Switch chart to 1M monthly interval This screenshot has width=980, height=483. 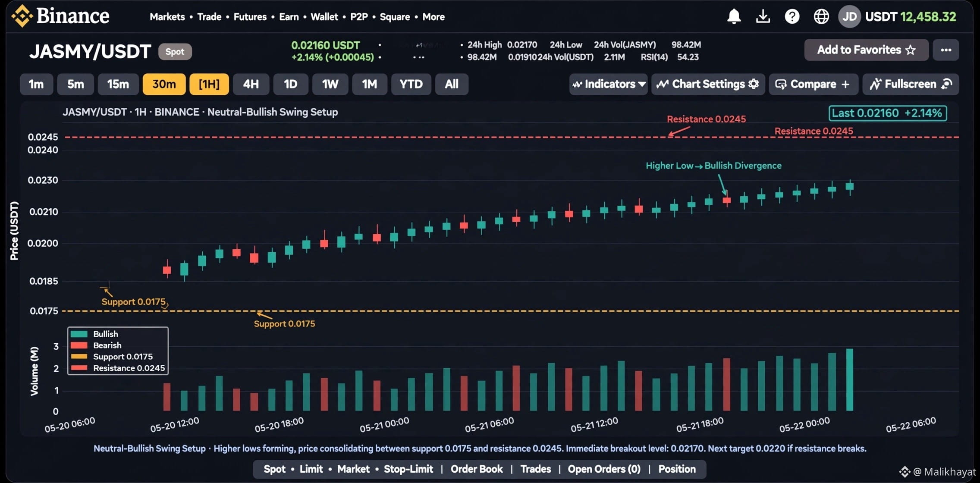(x=370, y=84)
